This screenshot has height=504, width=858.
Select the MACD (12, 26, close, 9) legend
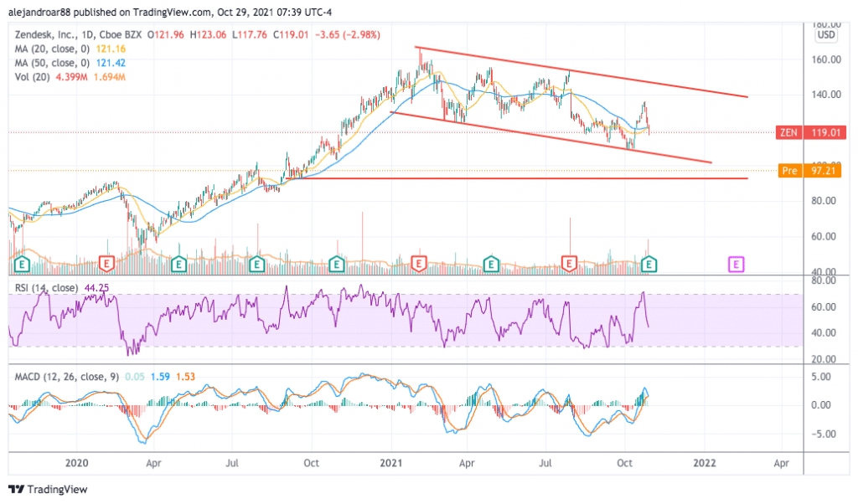click(x=66, y=377)
